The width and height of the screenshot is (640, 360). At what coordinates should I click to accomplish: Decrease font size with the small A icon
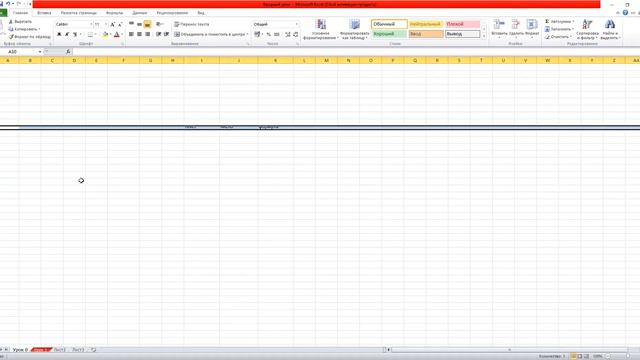point(120,24)
